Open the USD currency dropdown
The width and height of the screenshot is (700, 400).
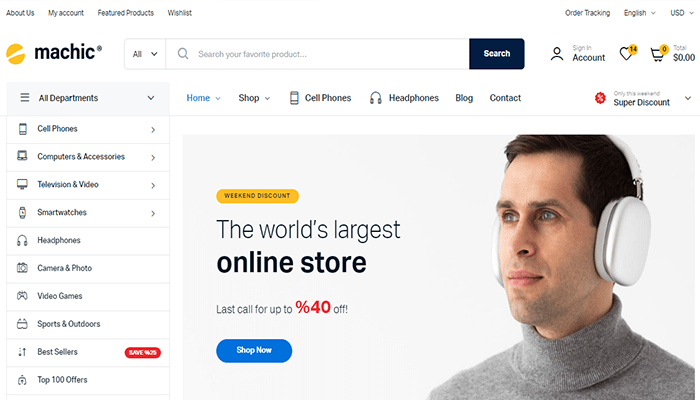[x=681, y=13]
